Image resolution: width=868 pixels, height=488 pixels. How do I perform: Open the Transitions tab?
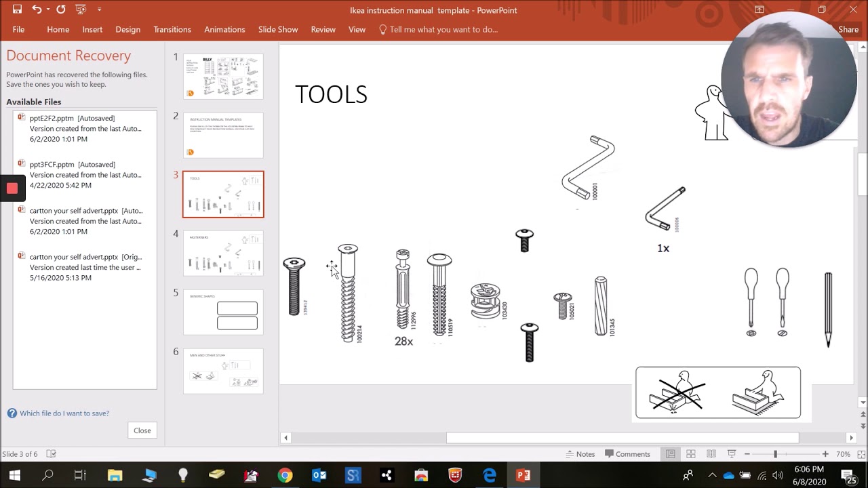point(172,29)
